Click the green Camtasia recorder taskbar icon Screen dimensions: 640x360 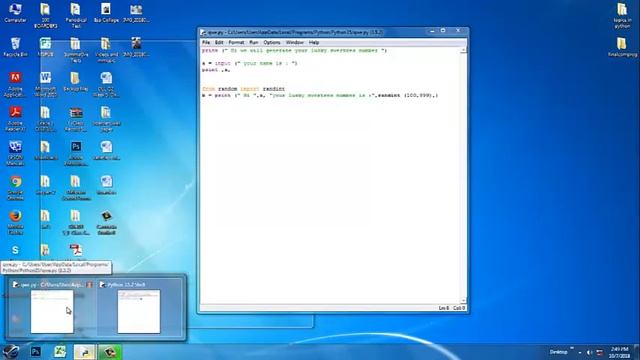pos(109,351)
